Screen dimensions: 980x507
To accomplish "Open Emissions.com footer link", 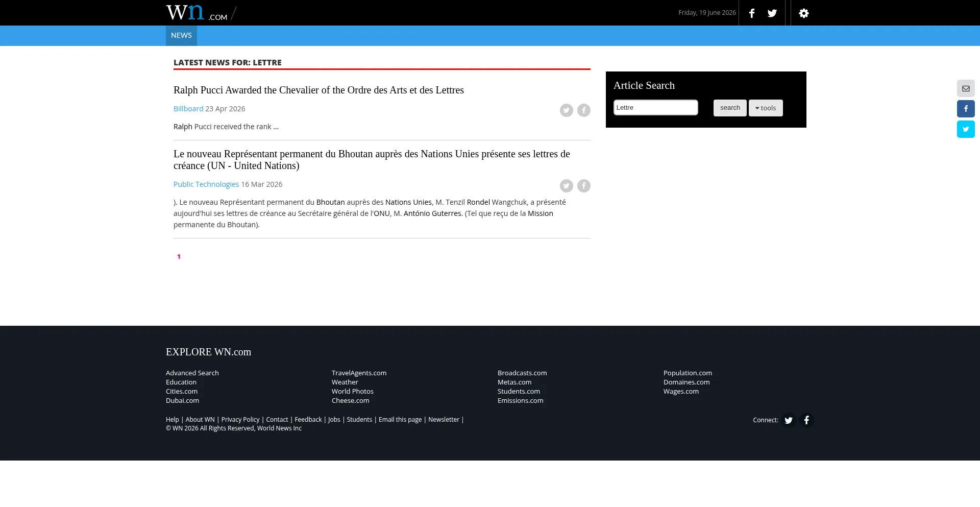I will (x=520, y=401).
